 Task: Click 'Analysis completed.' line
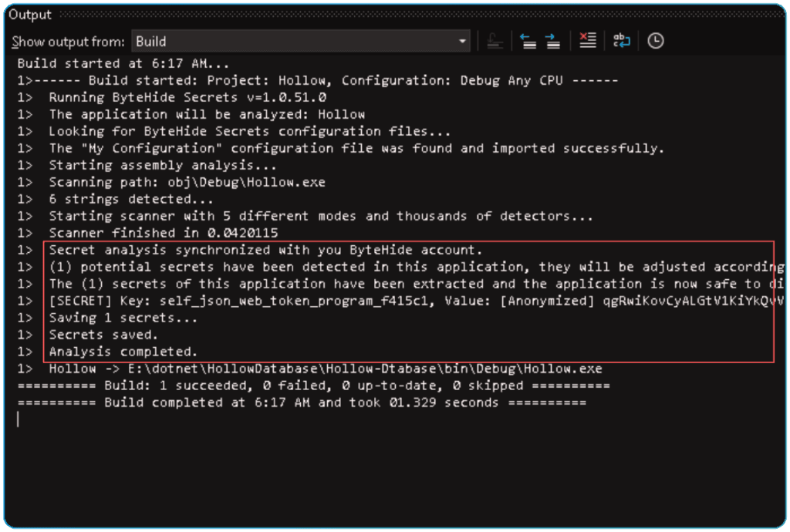coord(123,352)
